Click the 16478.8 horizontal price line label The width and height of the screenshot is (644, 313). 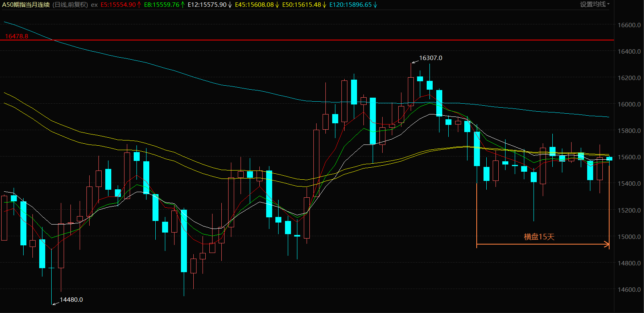pos(16,36)
